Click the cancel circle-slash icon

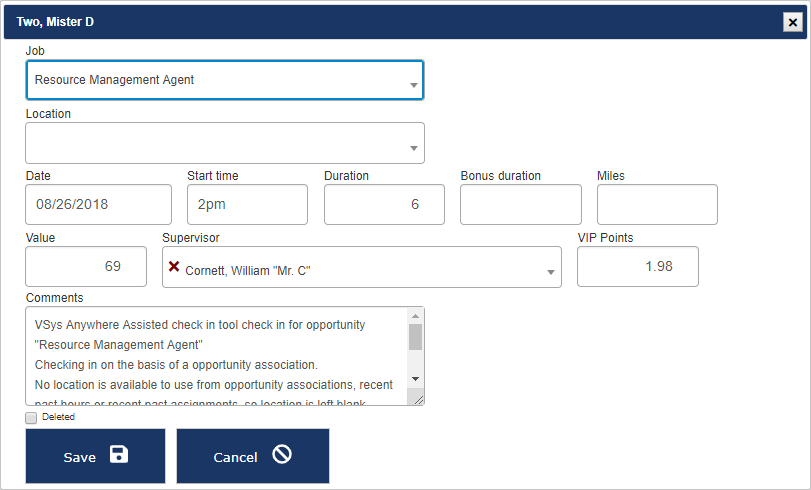(282, 456)
